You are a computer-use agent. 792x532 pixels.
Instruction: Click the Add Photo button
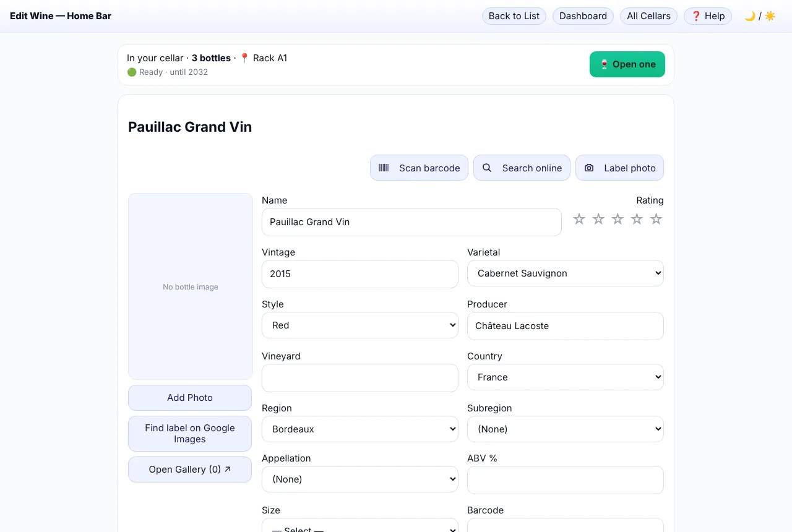190,398
